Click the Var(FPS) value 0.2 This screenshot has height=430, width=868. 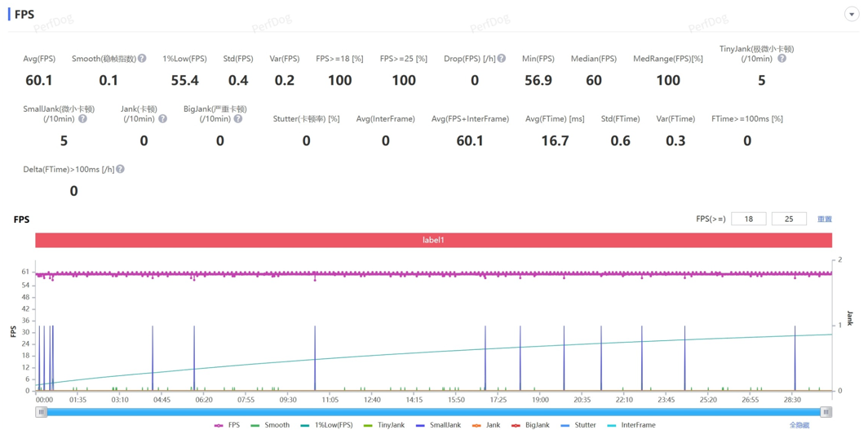(285, 80)
